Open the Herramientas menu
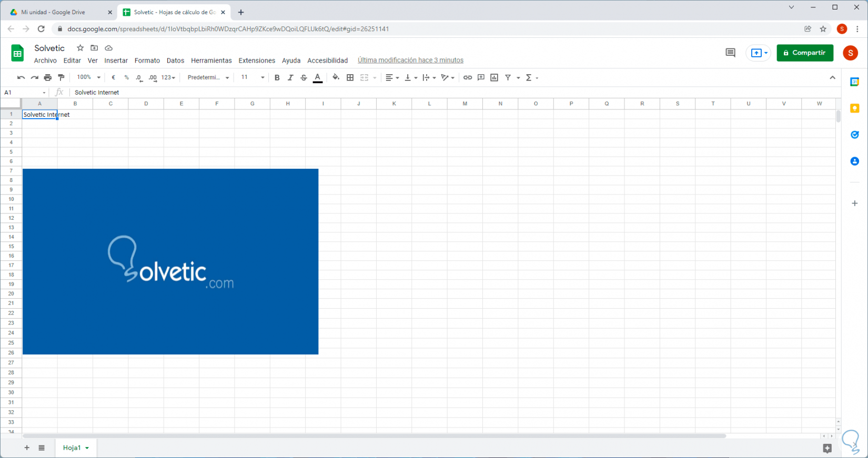The height and width of the screenshot is (458, 868). click(x=211, y=60)
